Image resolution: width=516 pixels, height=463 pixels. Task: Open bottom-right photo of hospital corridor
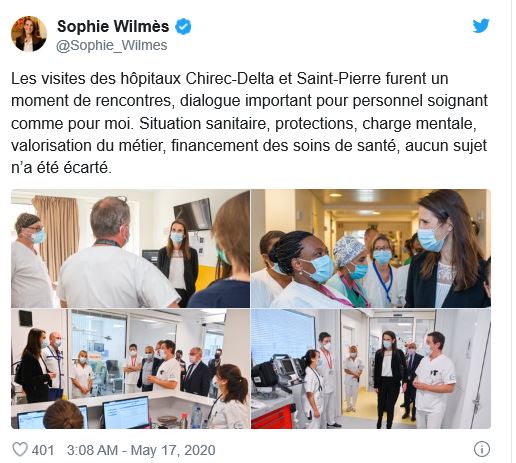pos(371,369)
